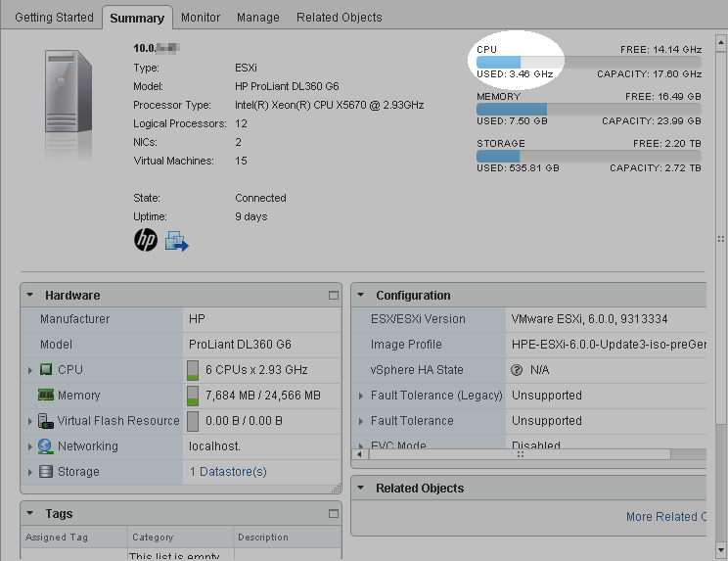Click the Hardware panel resize grip
Viewport: 728px width, 561px height.
(x=337, y=489)
